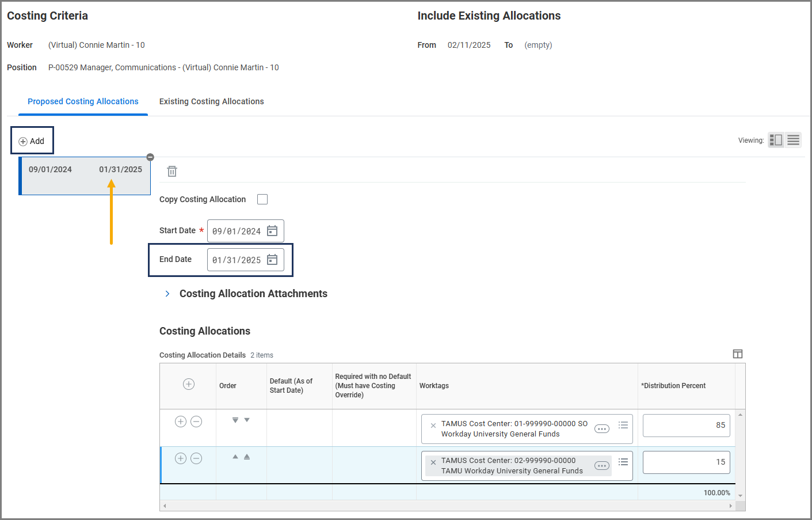The width and height of the screenshot is (812, 520).
Task: Remove the TAMUS Cost Center 02-999990-00000 worktag
Action: (433, 462)
